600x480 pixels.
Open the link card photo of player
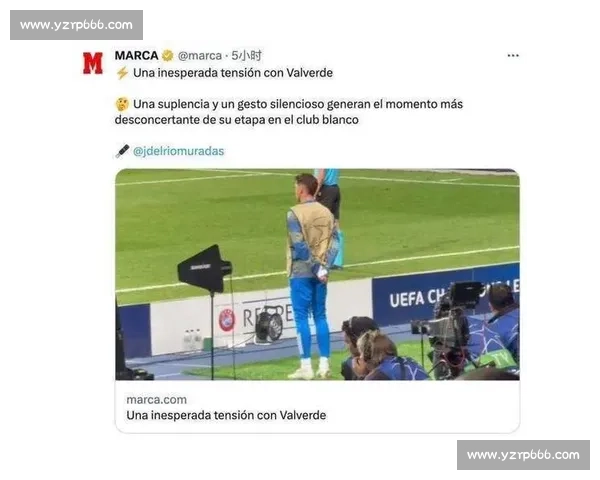(317, 274)
